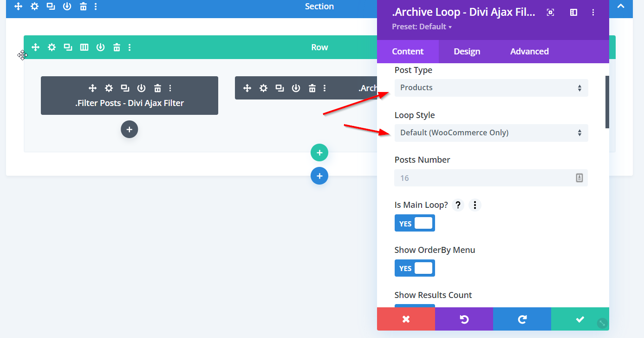Undo last change in settings panel
644x338 pixels.
click(x=464, y=319)
